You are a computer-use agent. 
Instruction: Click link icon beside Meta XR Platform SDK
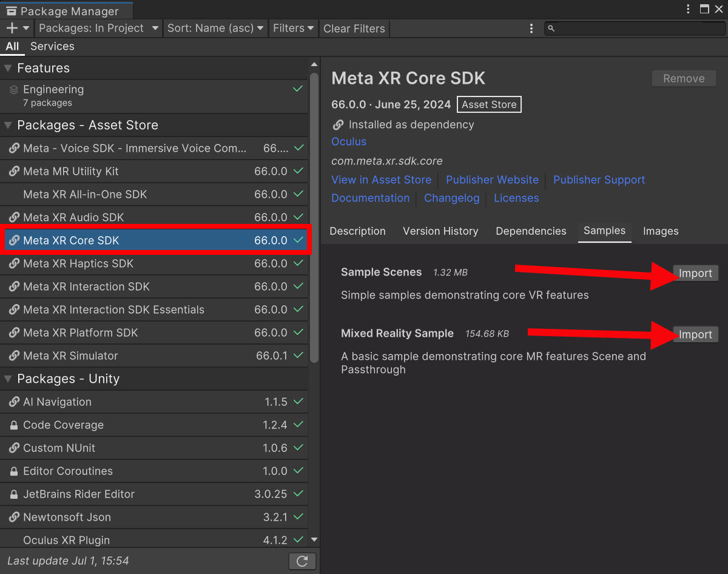[14, 333]
